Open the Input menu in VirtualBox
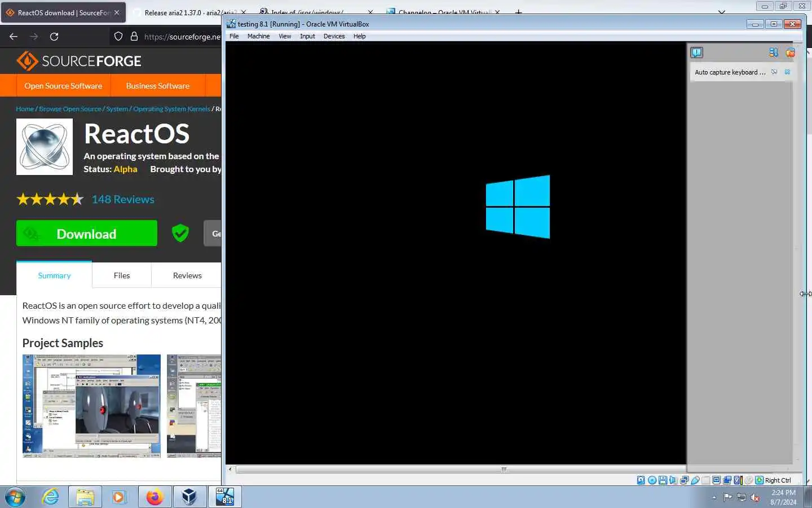 [x=307, y=36]
